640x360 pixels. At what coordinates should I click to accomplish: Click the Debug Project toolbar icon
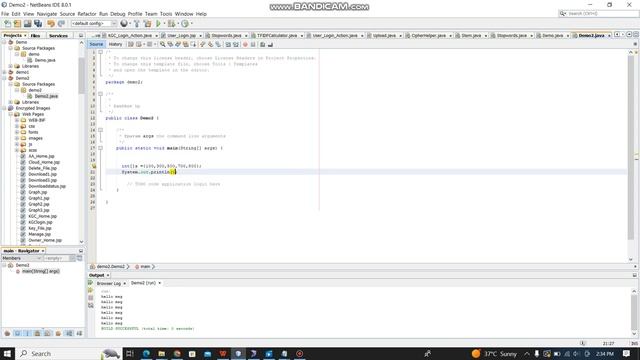tap(171, 24)
